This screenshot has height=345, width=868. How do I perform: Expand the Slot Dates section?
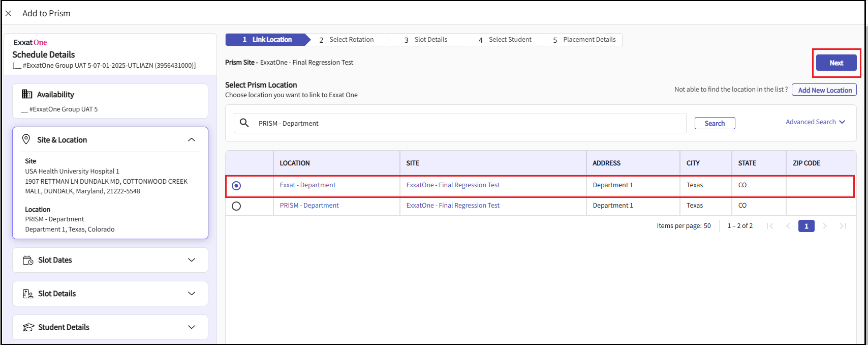click(x=192, y=260)
